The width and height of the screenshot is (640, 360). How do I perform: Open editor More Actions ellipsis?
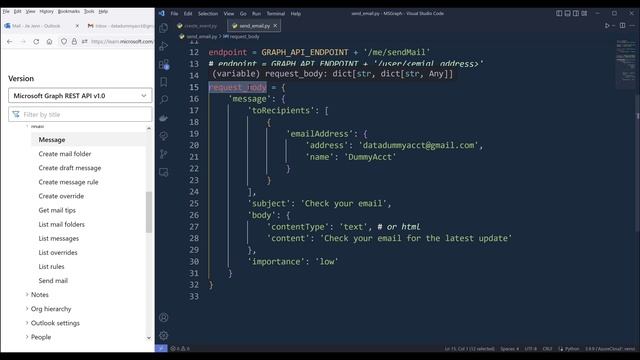(x=632, y=25)
